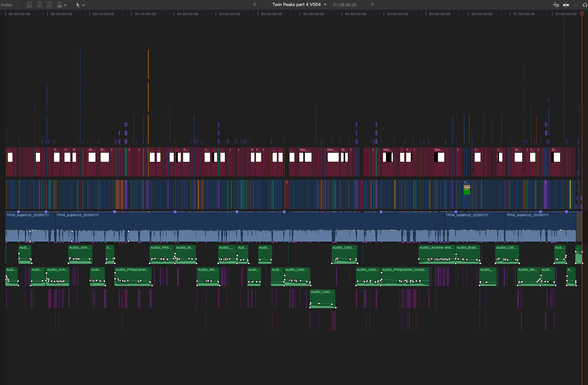Open the timeline Index panel
The width and height of the screenshot is (588, 385).
[7, 5]
